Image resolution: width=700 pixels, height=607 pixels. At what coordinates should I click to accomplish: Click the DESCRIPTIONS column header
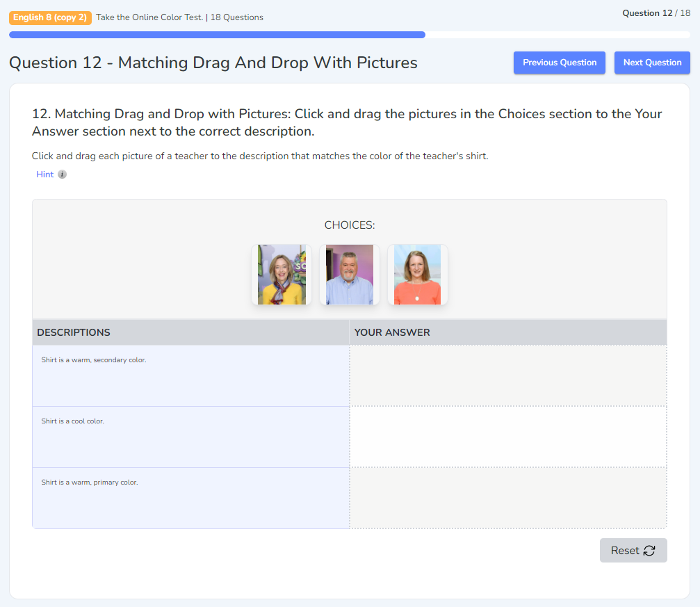click(190, 332)
